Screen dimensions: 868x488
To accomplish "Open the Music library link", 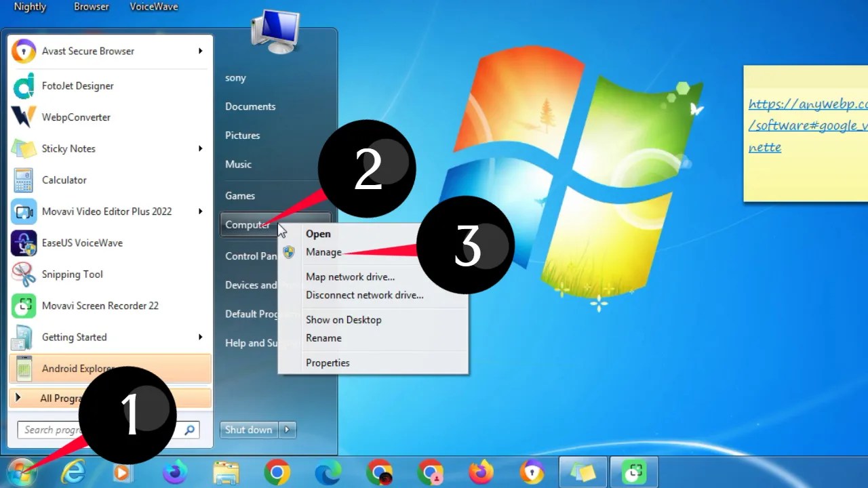I will coord(238,164).
